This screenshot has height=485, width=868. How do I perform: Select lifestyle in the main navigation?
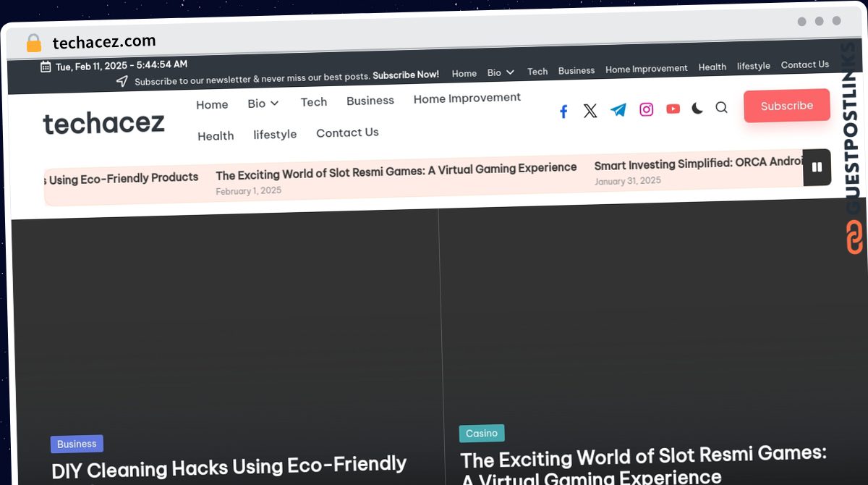[275, 135]
